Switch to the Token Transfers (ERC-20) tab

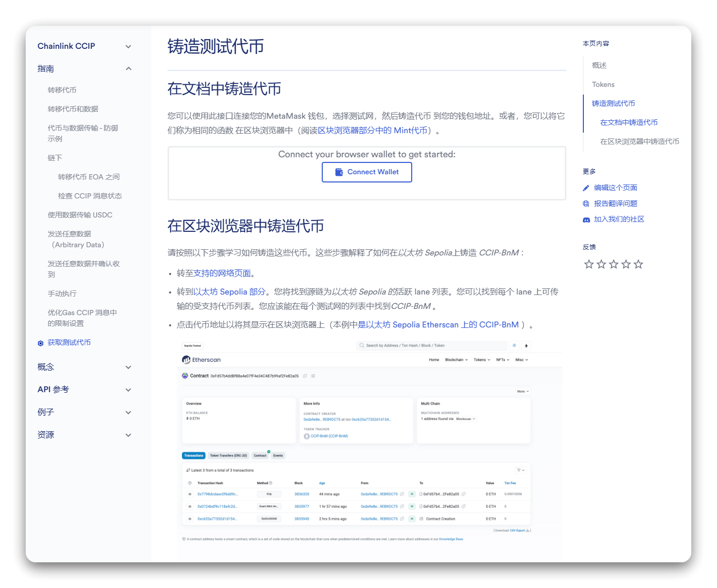tap(228, 455)
